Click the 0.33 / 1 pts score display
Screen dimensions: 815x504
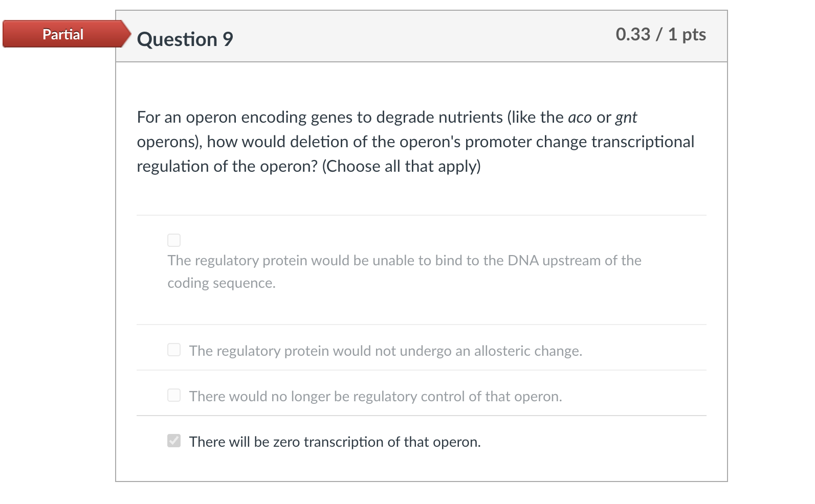(660, 35)
